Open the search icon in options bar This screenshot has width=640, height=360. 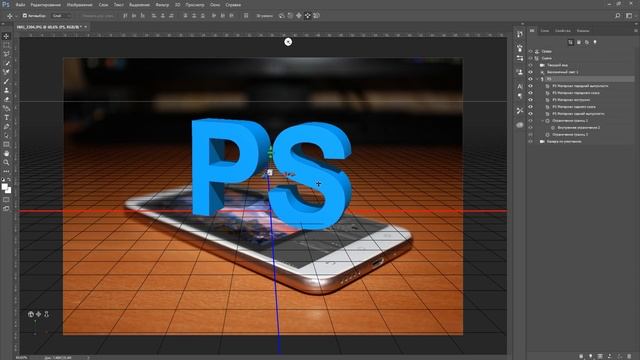618,16
